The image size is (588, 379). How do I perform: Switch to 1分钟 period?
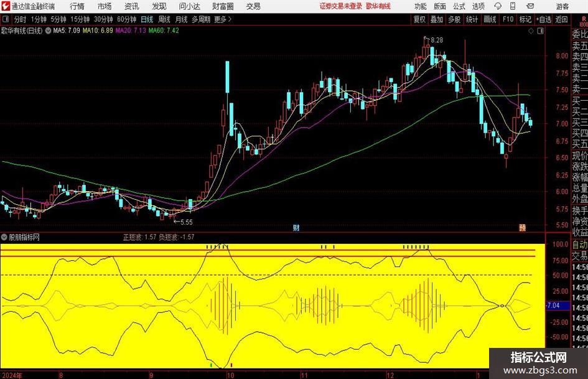coord(39,19)
